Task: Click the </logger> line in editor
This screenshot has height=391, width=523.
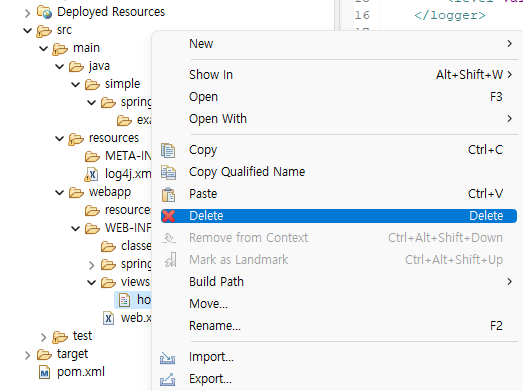Action: 450,15
